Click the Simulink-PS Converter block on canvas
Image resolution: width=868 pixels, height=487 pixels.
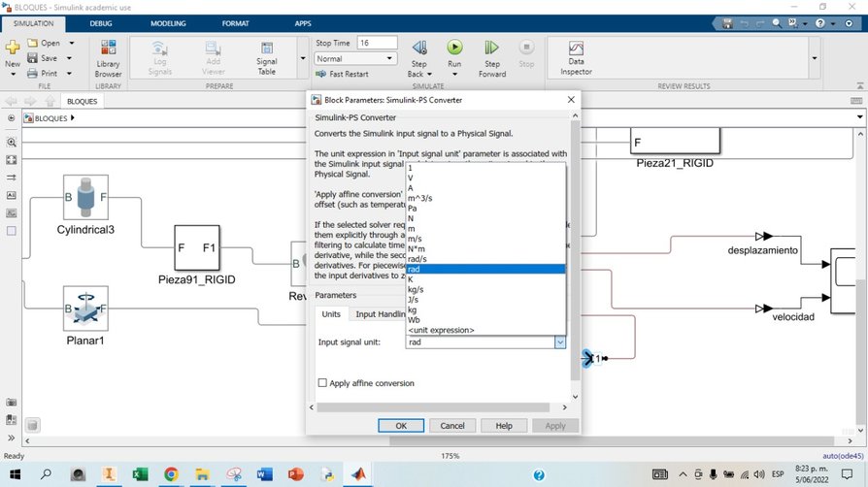594,358
